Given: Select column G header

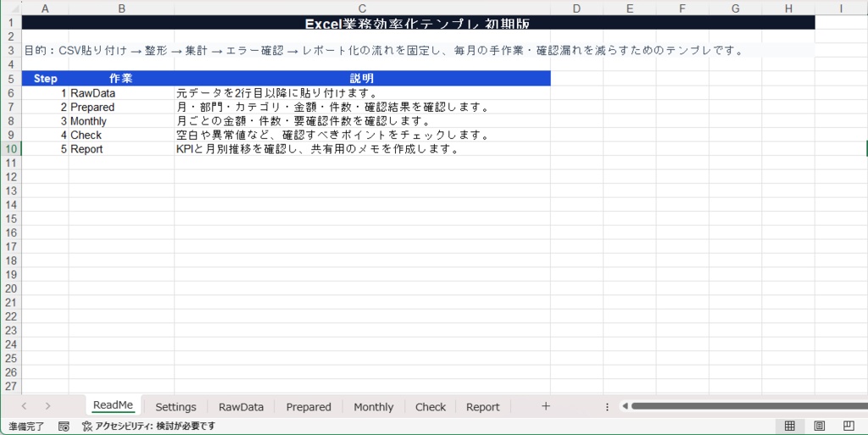Looking at the screenshot, I should click(x=735, y=8).
